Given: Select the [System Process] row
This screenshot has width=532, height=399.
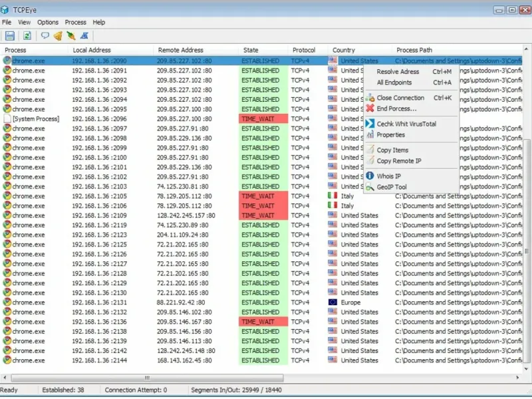Looking at the screenshot, I should 36,119.
